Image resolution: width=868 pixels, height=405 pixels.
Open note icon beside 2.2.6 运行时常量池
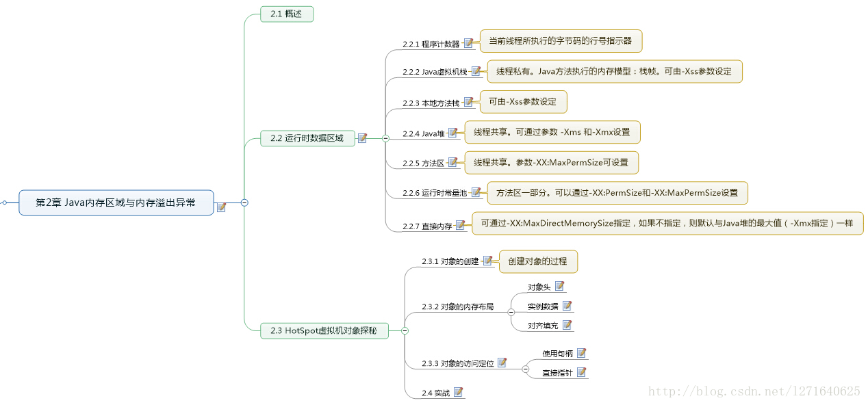(476, 192)
